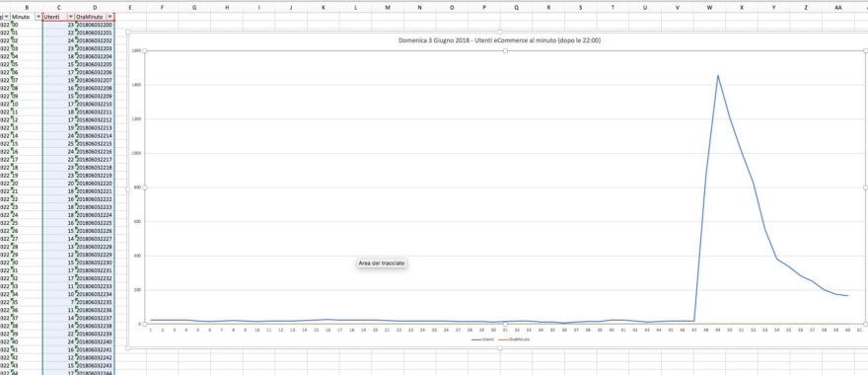Select column K header

(324, 7)
